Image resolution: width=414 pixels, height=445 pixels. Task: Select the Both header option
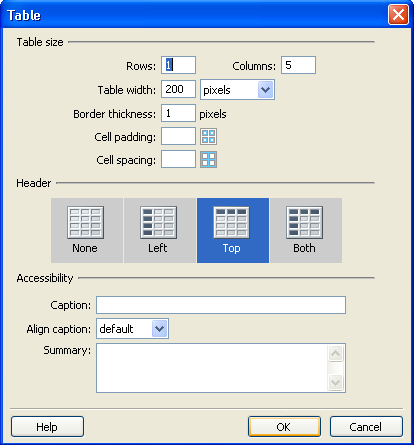[306, 230]
